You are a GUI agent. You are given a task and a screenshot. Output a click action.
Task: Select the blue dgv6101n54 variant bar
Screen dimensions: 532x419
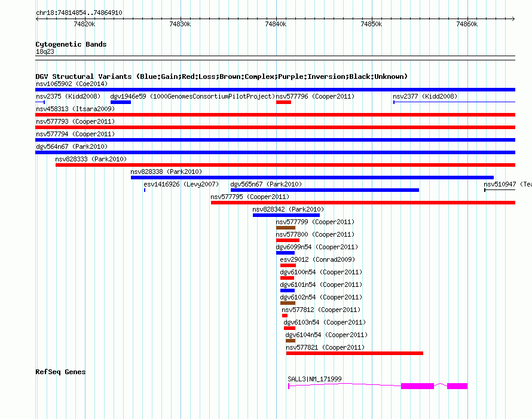click(x=288, y=290)
